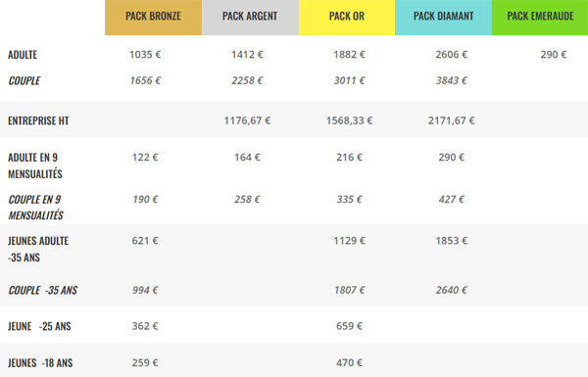The height and width of the screenshot is (377, 588).
Task: Select the Couple row label
Action: pyautogui.click(x=24, y=80)
